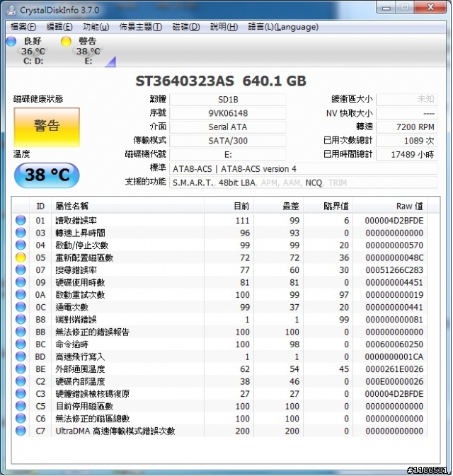Open the 語言(L)(Language) menu

point(283,27)
